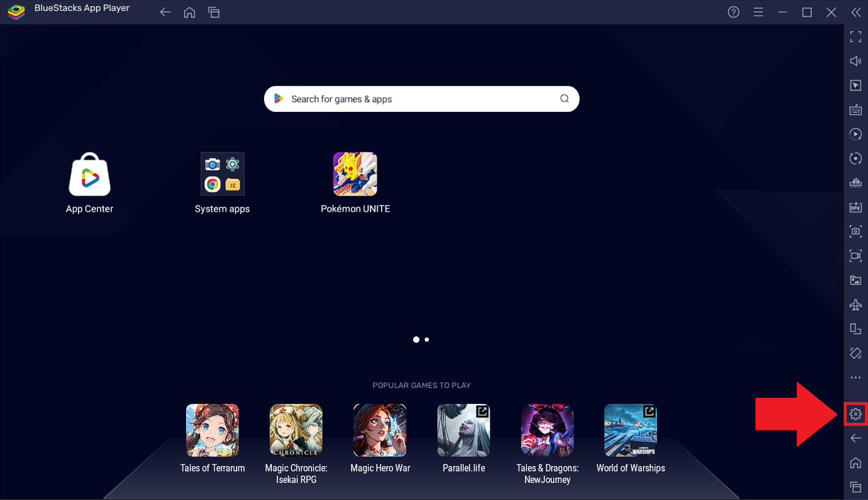Toggle full screen from the side toolbar
The image size is (868, 500).
(855, 36)
